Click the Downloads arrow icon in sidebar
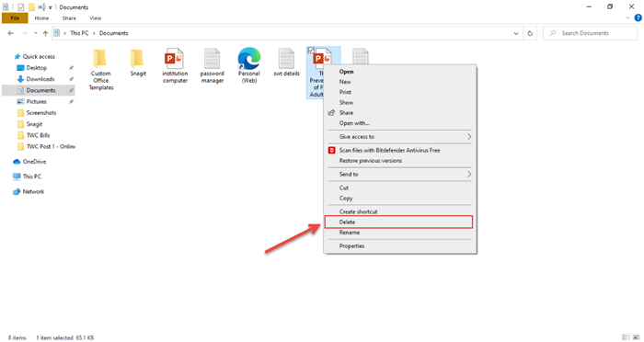The width and height of the screenshot is (644, 342). pos(20,79)
